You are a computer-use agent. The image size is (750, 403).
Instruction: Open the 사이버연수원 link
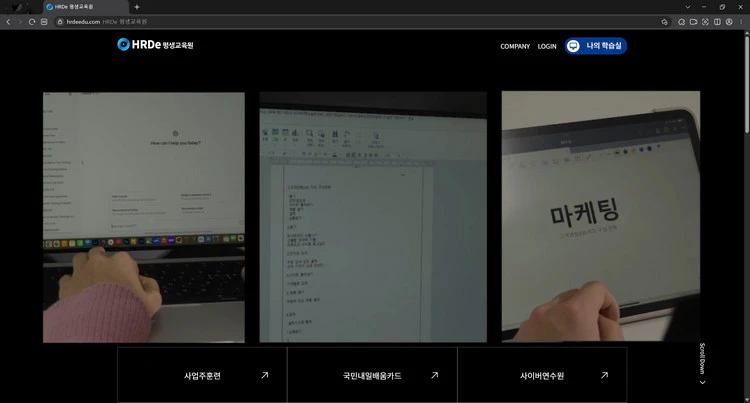(x=542, y=376)
